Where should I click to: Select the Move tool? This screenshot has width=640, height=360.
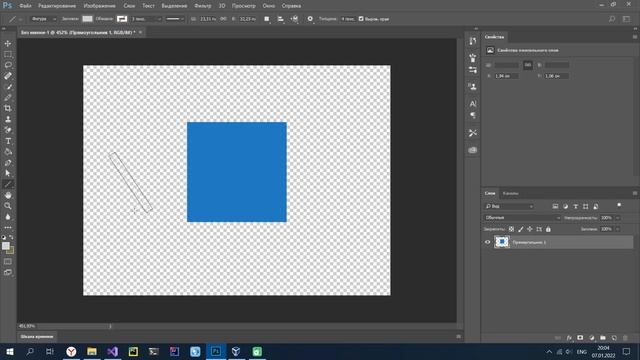pos(8,43)
